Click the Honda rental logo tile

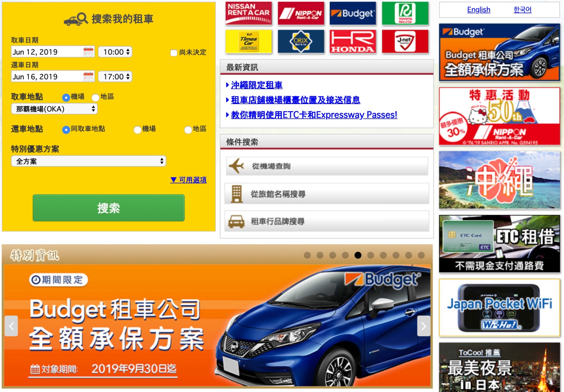click(353, 41)
